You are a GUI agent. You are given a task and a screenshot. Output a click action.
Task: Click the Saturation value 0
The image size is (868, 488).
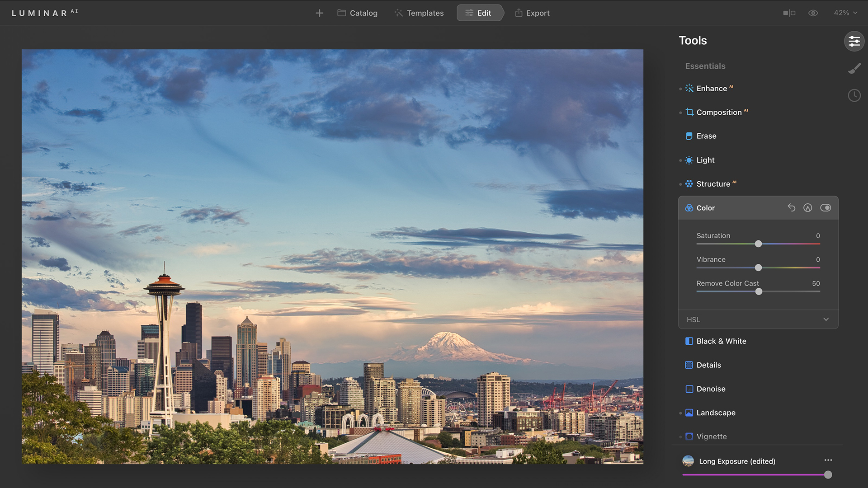tap(818, 236)
